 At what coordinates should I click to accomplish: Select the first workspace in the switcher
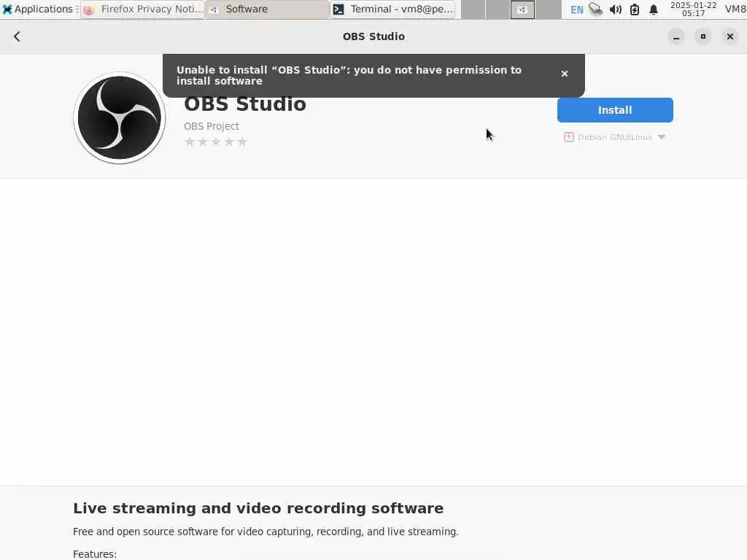click(x=473, y=9)
